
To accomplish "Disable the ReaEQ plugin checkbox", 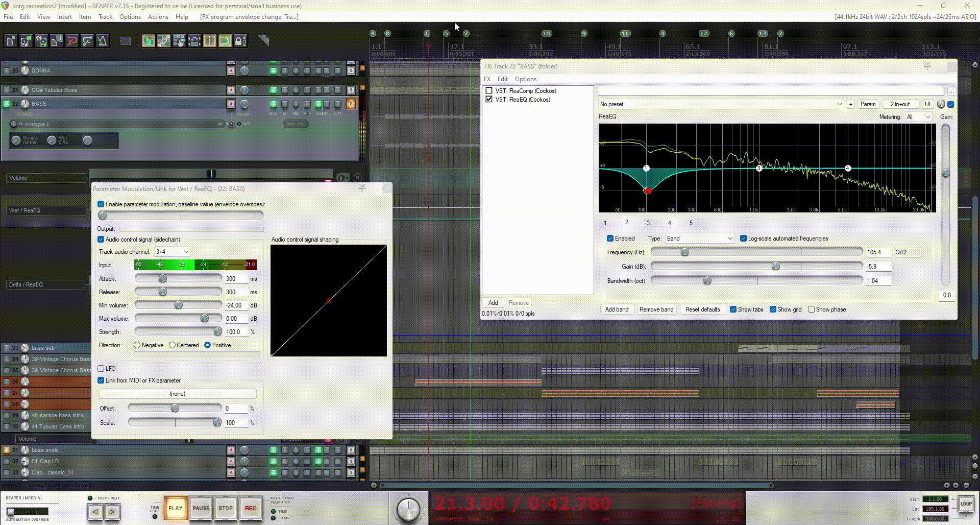I will pyautogui.click(x=489, y=100).
